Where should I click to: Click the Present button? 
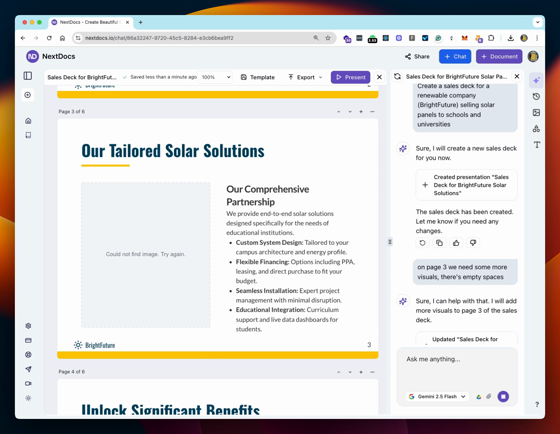(350, 77)
